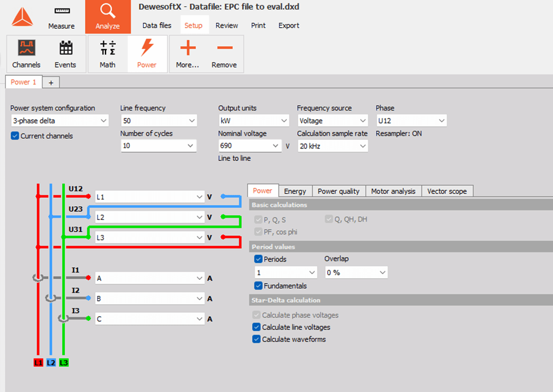This screenshot has height=392, width=553.
Task: Disable Calculate line voltages option
Action: pyautogui.click(x=256, y=327)
